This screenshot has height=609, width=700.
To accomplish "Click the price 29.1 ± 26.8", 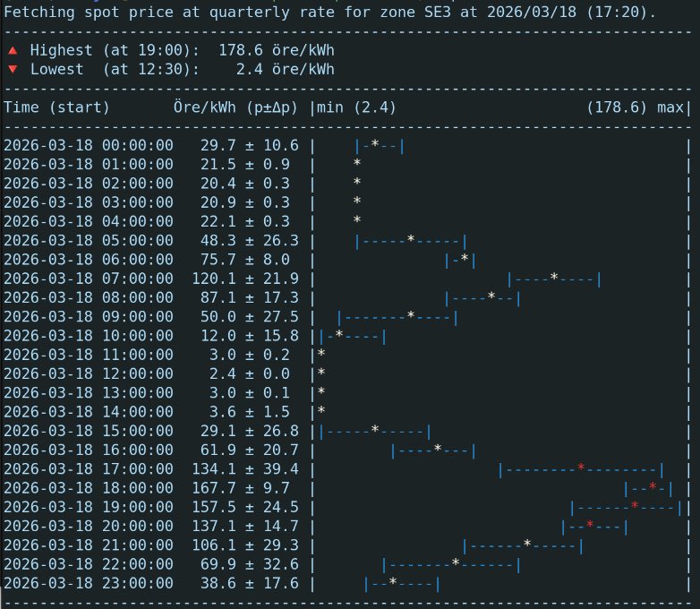I will [x=250, y=431].
